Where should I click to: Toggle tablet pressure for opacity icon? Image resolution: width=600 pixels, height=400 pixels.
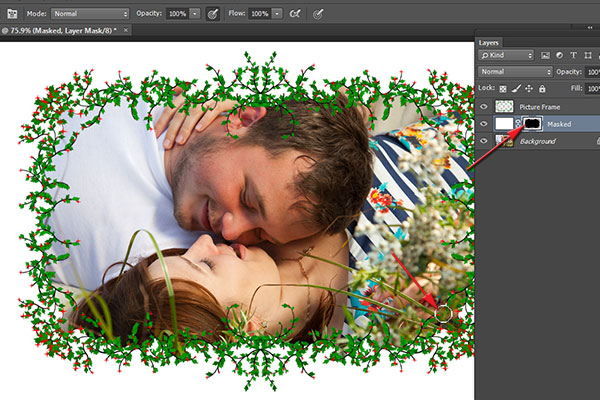point(213,14)
